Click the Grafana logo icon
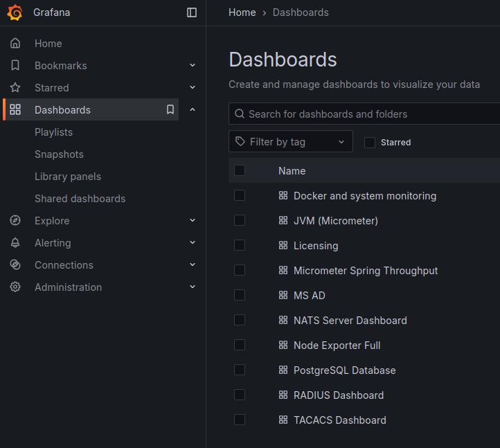The height and width of the screenshot is (448, 500). point(15,12)
